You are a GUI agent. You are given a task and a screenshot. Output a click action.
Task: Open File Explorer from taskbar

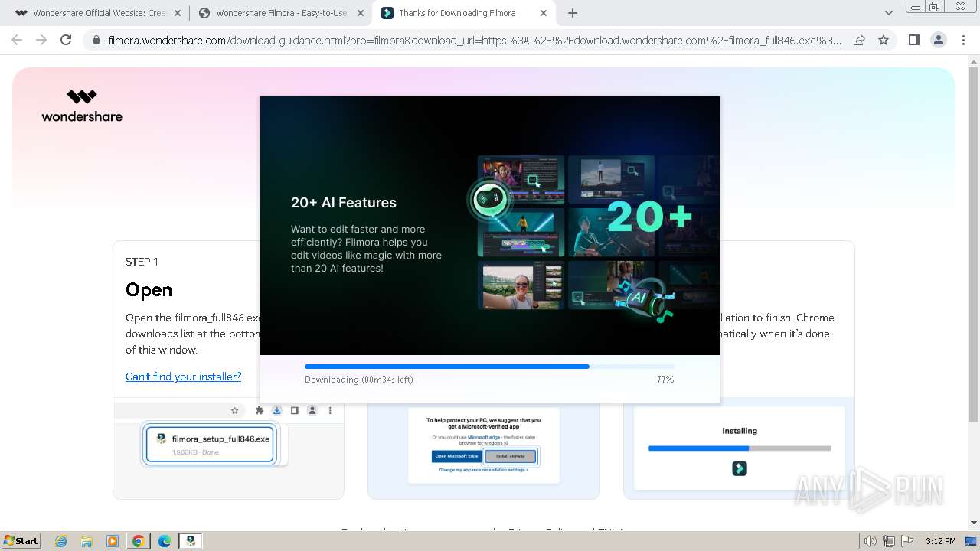tap(87, 541)
